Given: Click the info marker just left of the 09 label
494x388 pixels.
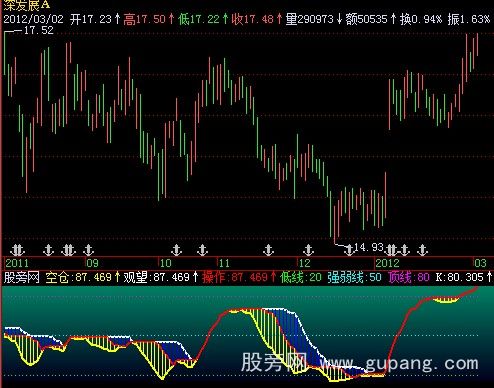Looking at the screenshot, I should point(88,250).
